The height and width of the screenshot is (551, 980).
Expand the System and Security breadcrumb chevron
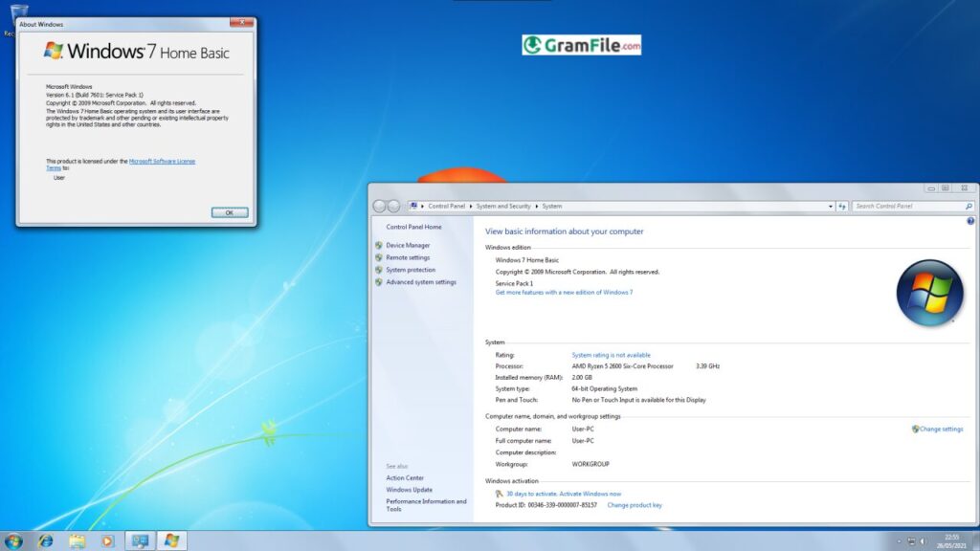[x=536, y=206]
